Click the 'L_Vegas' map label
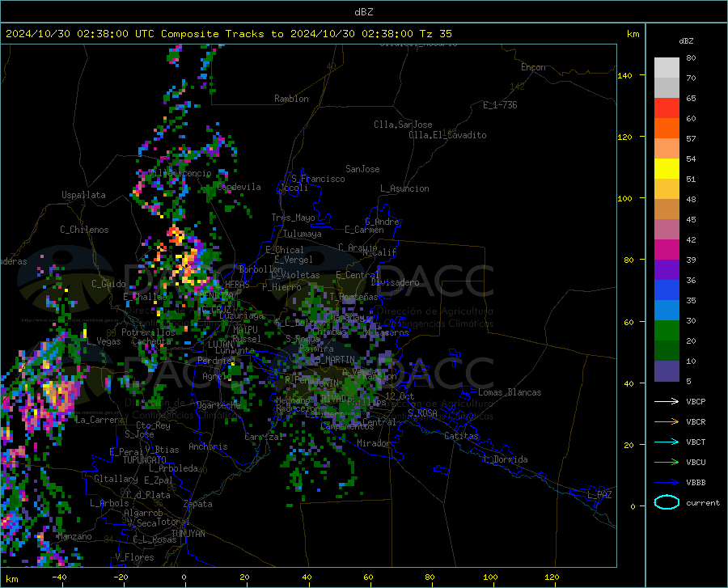The width and height of the screenshot is (728, 588). 104,341
